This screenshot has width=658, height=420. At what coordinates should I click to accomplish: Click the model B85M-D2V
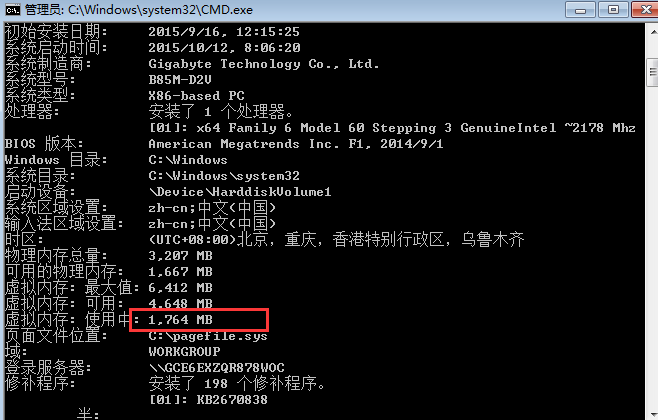(180, 80)
